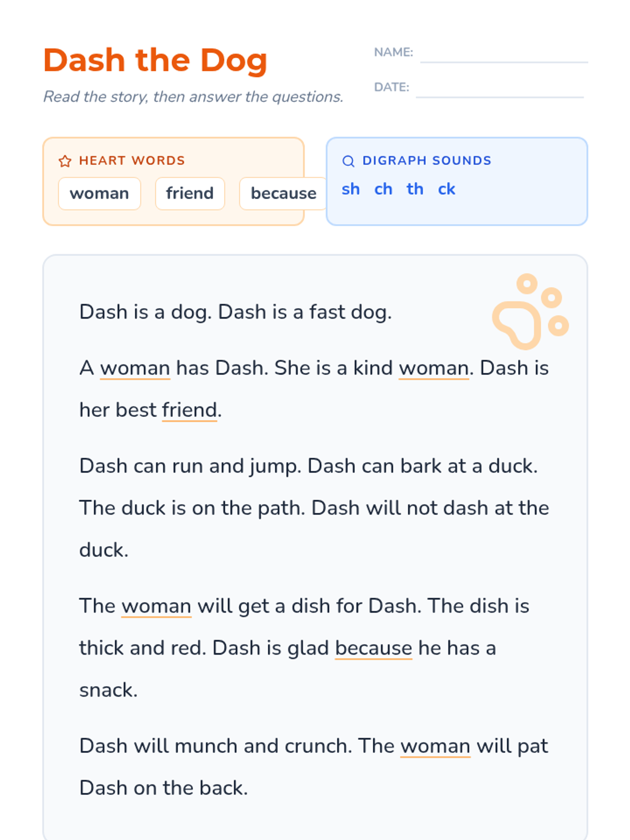
Task: Click underlined 'woman' after 'A'
Action: click(x=135, y=368)
